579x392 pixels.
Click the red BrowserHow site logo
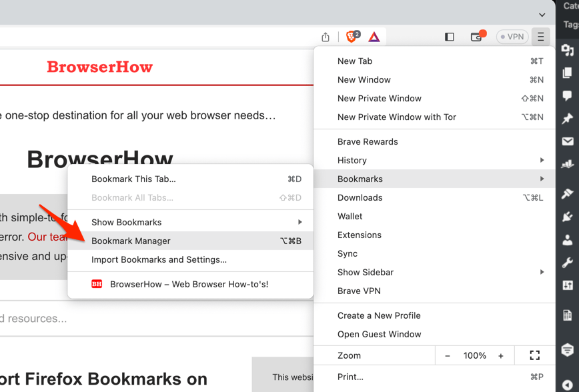point(99,67)
